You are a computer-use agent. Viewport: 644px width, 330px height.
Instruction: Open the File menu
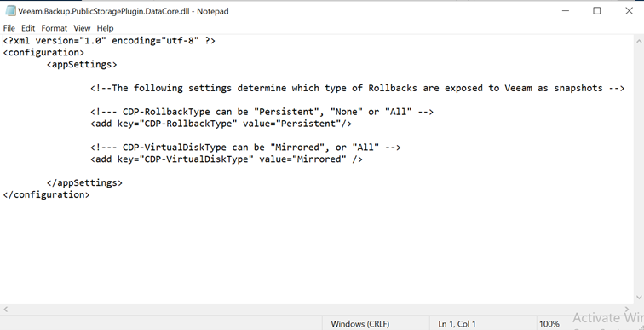click(x=9, y=28)
